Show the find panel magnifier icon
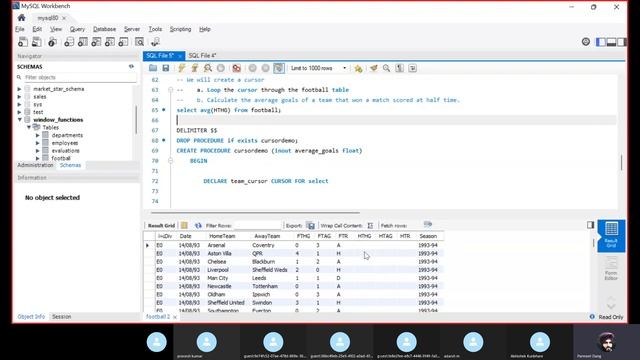Screen dimensions: 640x360 386,68
